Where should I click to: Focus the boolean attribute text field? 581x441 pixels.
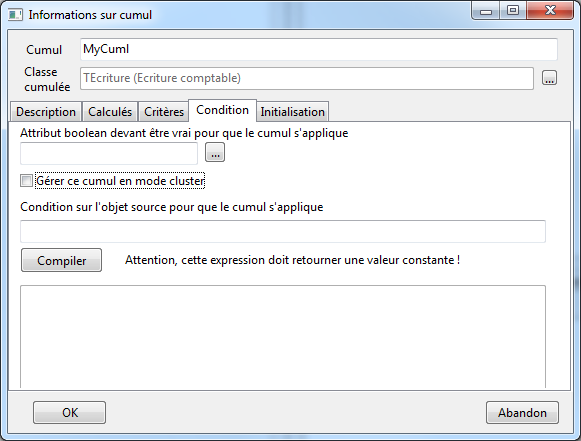[109, 153]
